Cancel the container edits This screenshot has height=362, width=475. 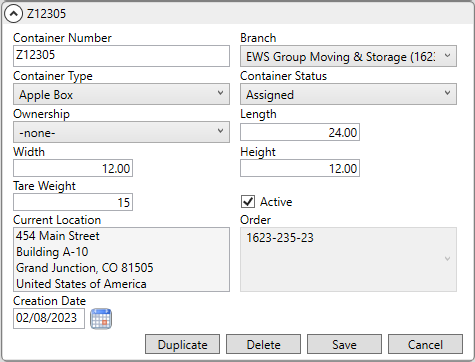[x=425, y=344]
